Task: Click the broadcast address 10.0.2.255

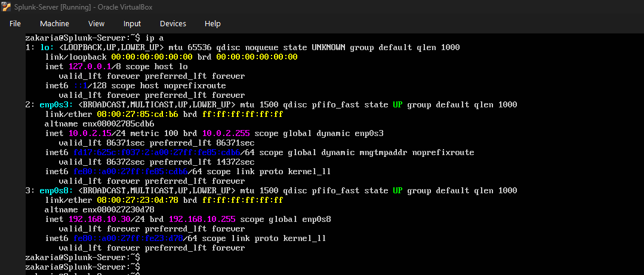Action: pyautogui.click(x=226, y=134)
